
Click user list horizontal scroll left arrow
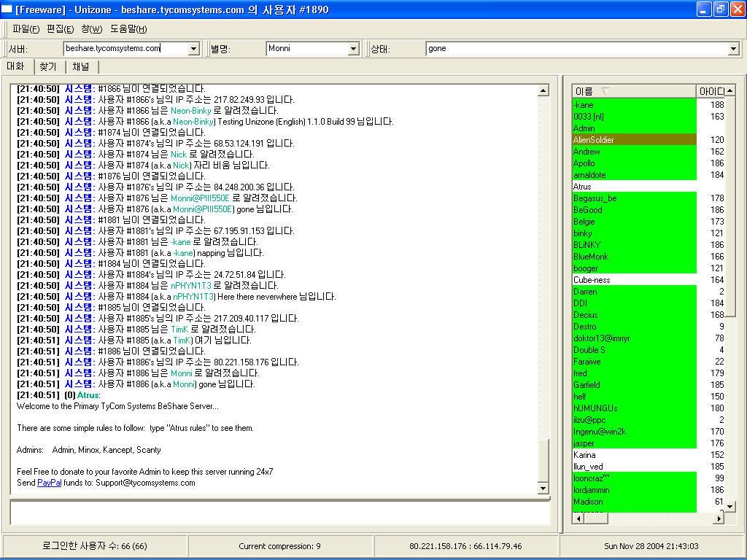578,518
